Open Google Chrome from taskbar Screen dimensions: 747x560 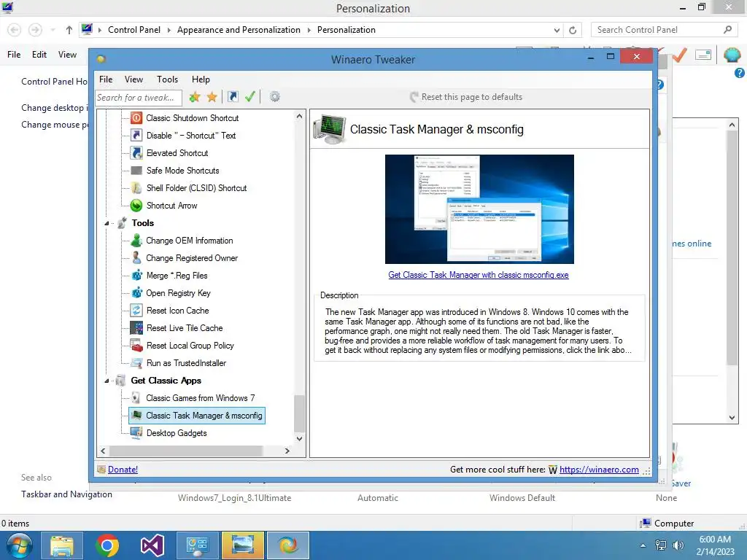[x=107, y=545]
